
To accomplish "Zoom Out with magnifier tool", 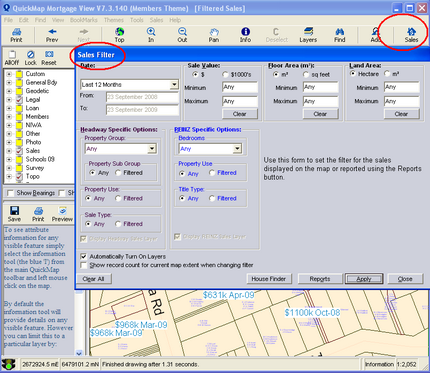I will tap(182, 35).
